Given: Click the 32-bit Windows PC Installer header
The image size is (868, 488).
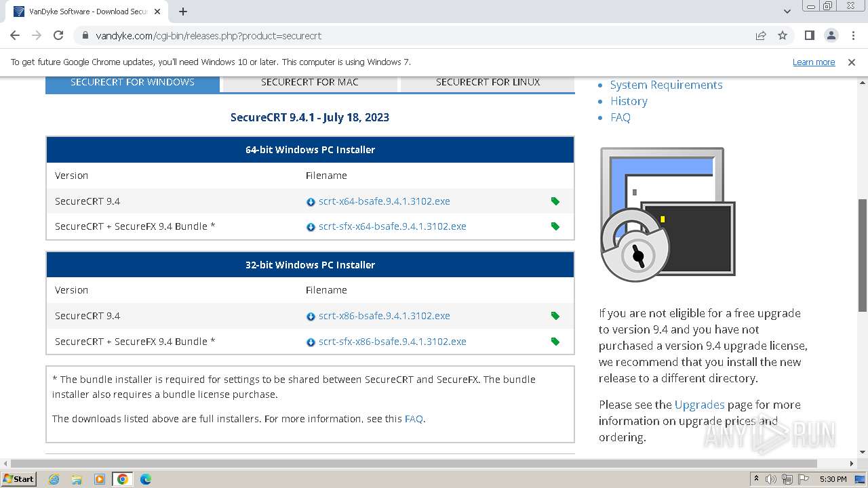Looking at the screenshot, I should (310, 265).
